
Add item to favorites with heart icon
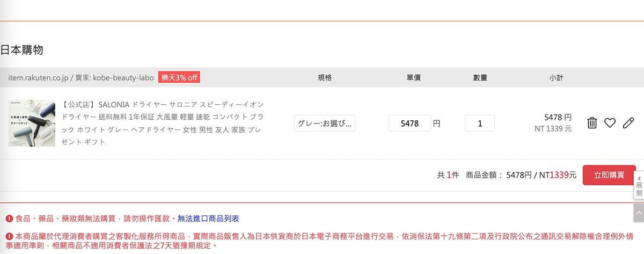coord(610,123)
